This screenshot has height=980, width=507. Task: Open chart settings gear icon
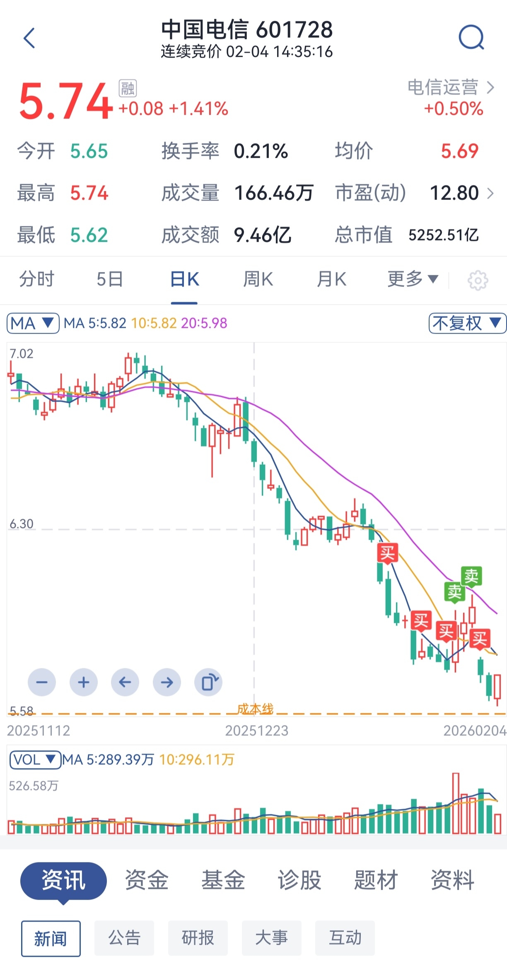(478, 281)
